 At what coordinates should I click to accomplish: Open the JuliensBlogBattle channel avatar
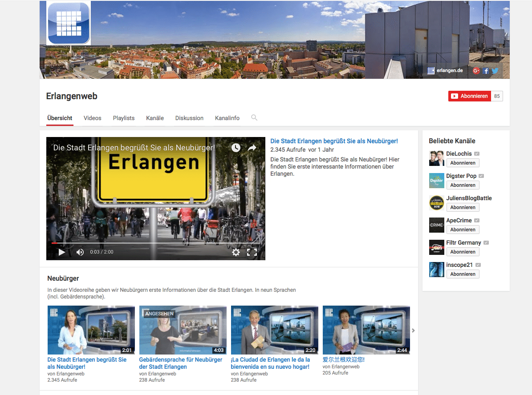click(437, 203)
